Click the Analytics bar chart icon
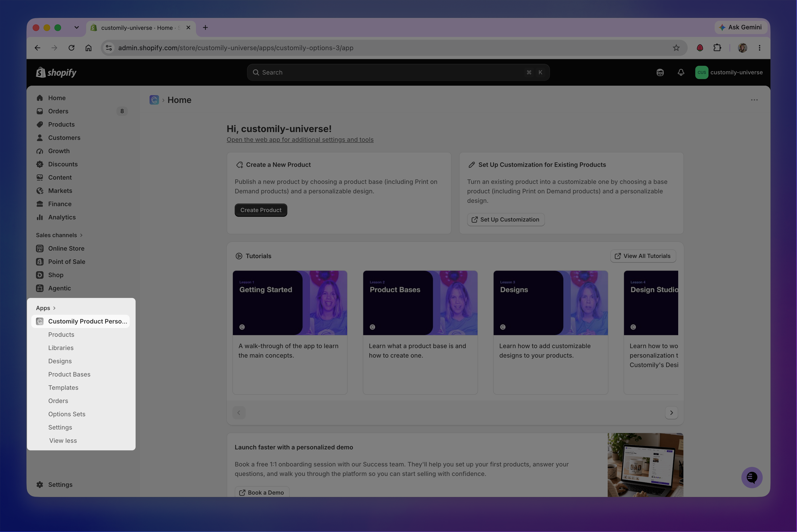 (40, 217)
